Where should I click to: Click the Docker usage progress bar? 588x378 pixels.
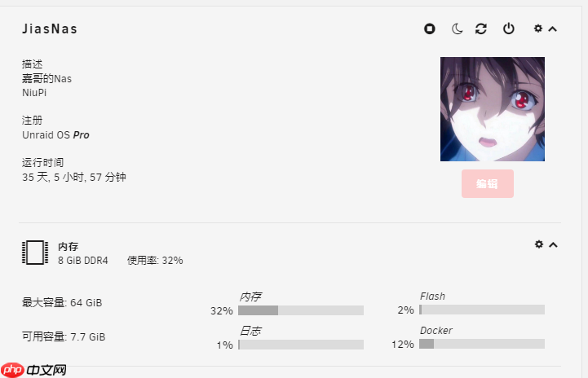coord(482,345)
